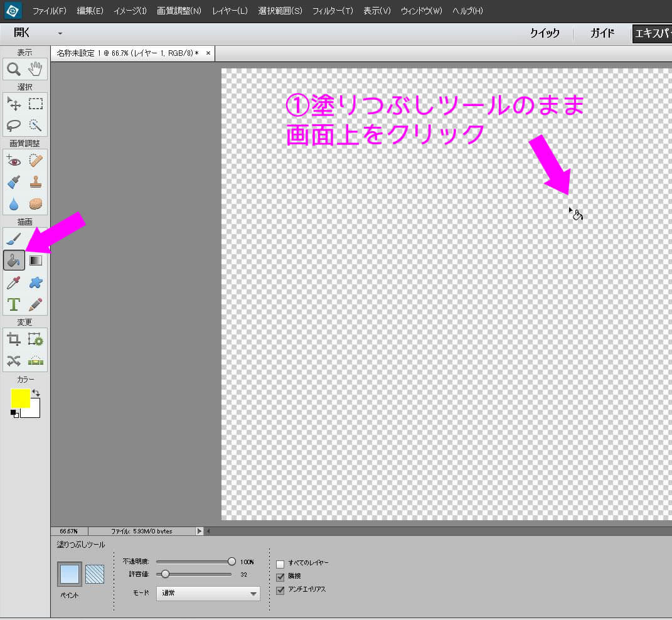Open the レイヤー(L) menu
This screenshot has height=620, width=672.
pos(230,11)
